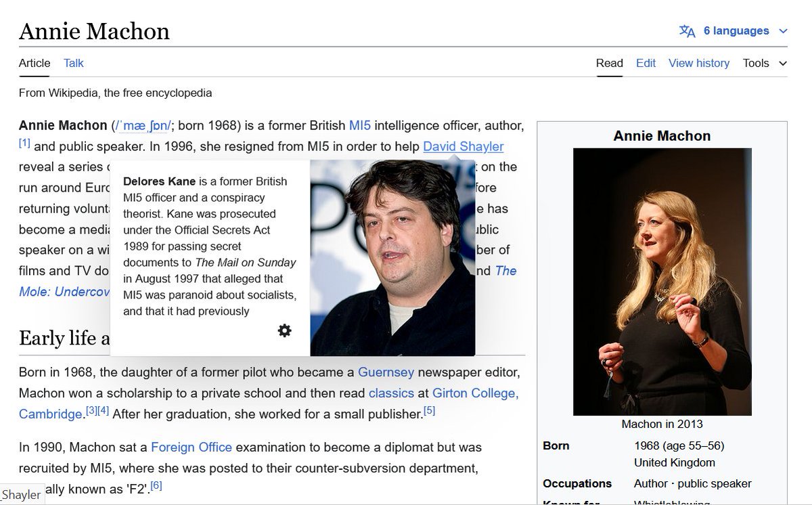The width and height of the screenshot is (812, 505).
Task: Click the languages translate icon
Action: click(687, 31)
